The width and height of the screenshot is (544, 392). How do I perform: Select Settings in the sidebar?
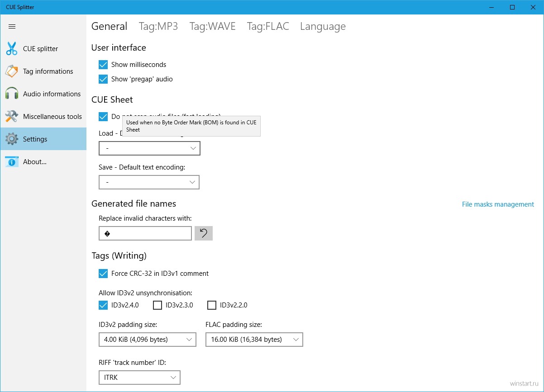click(43, 139)
